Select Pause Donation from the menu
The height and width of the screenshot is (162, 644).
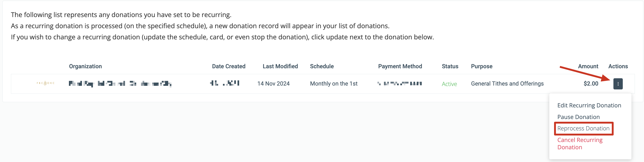pos(578,117)
